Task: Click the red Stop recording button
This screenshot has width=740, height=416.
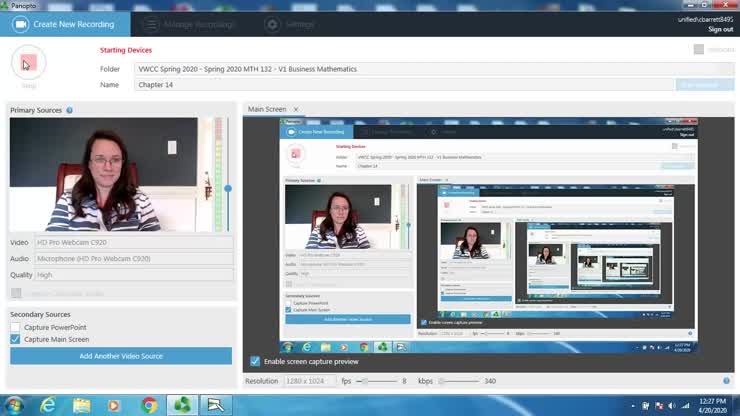Action: click(29, 63)
